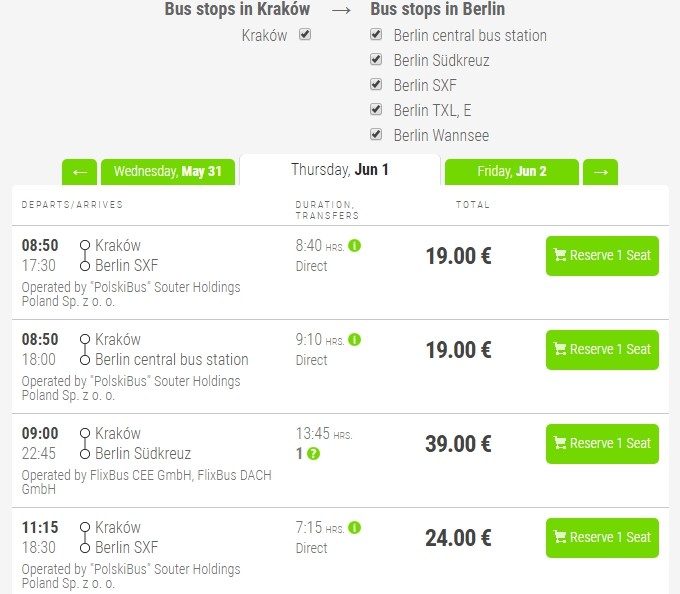Toggle the Berlin SXF stop checkbox
The image size is (680, 594).
[x=376, y=84]
